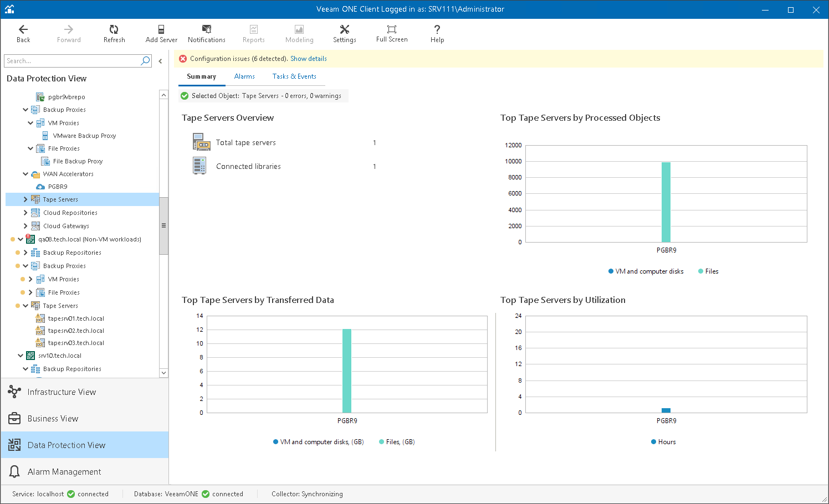Expand the selected Tape Servers node
829x504 pixels.
point(25,199)
